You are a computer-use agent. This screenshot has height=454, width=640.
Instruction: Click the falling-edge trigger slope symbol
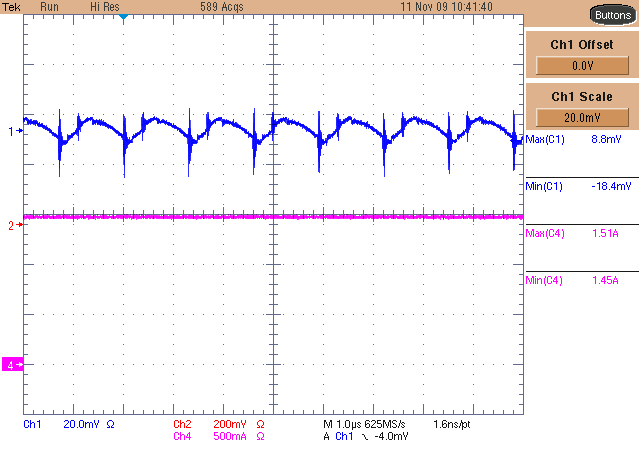[365, 436]
